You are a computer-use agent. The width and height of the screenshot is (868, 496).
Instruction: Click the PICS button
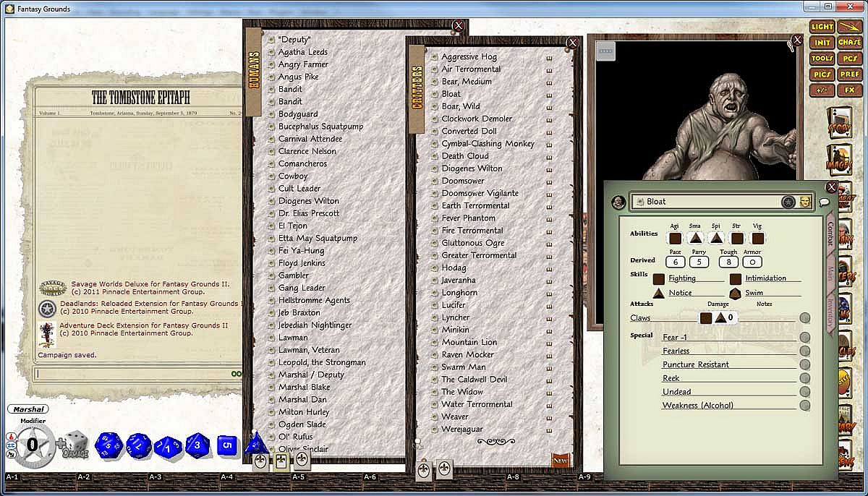point(822,74)
